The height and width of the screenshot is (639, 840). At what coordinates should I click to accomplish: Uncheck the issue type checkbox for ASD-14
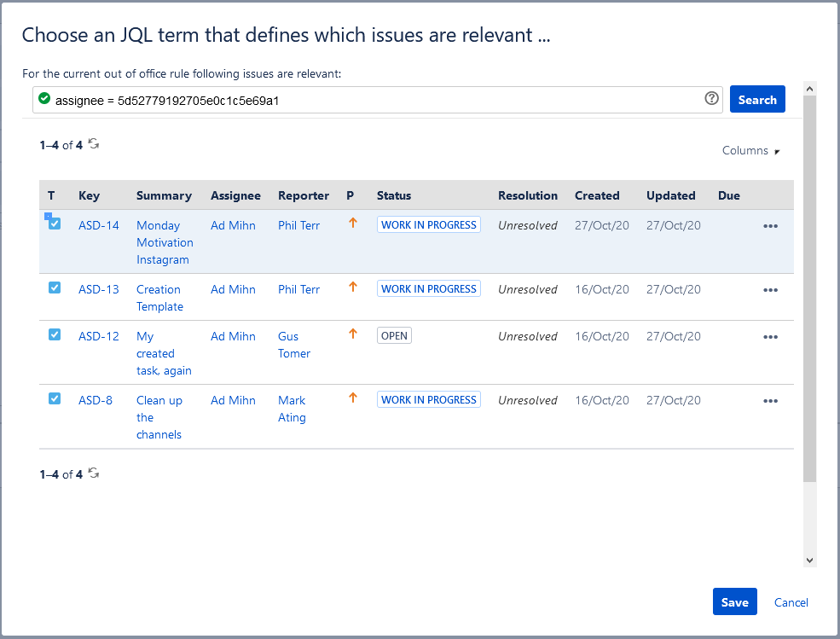[55, 224]
